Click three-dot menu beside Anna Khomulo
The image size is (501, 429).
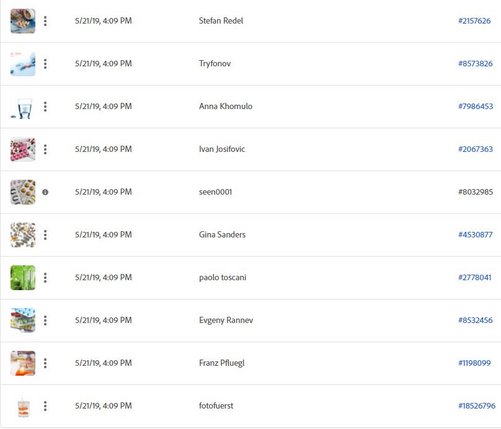45,107
